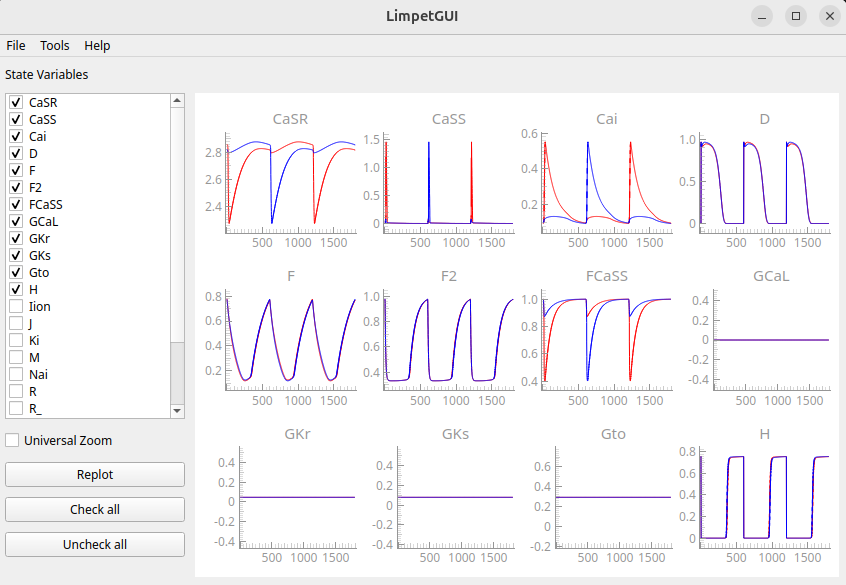The height and width of the screenshot is (585, 846).
Task: Disable the CaSS variable checkbox
Action: (14, 119)
